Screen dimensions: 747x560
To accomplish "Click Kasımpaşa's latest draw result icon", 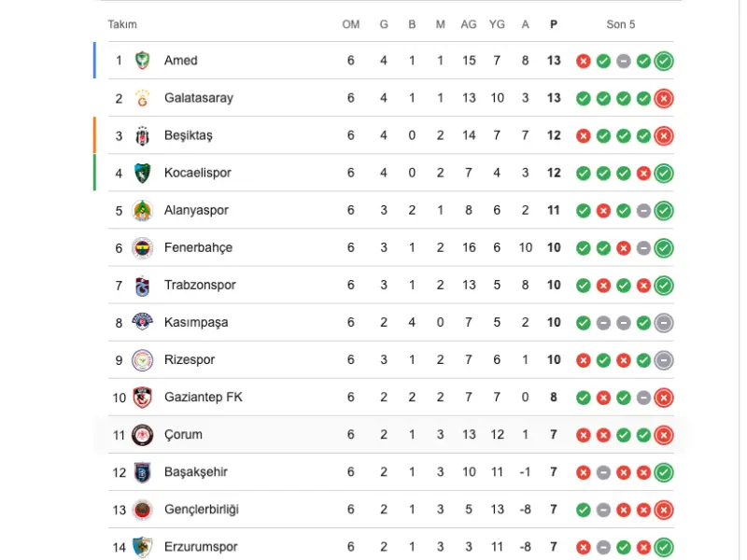I will (x=664, y=323).
